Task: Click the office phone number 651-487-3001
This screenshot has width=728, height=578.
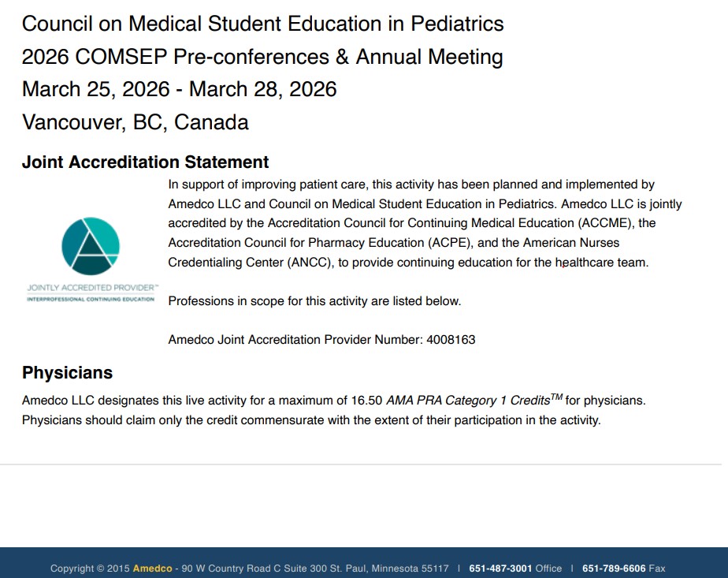Action: [500, 568]
